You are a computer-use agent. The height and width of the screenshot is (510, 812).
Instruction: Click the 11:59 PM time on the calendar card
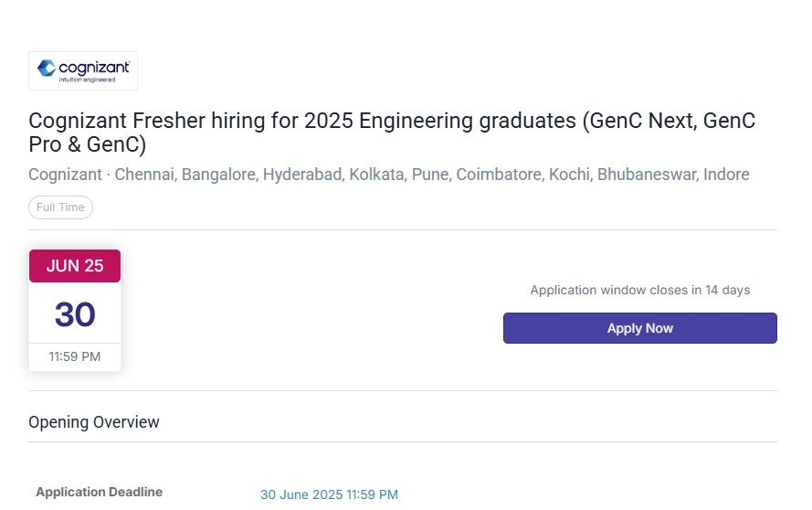[x=75, y=356]
